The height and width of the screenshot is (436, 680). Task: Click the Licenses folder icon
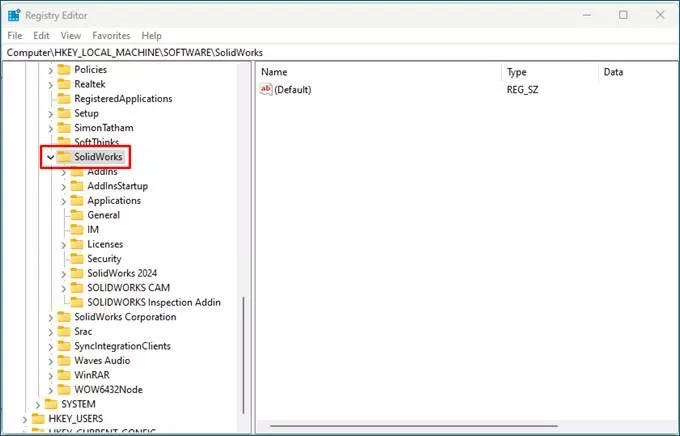click(x=77, y=244)
